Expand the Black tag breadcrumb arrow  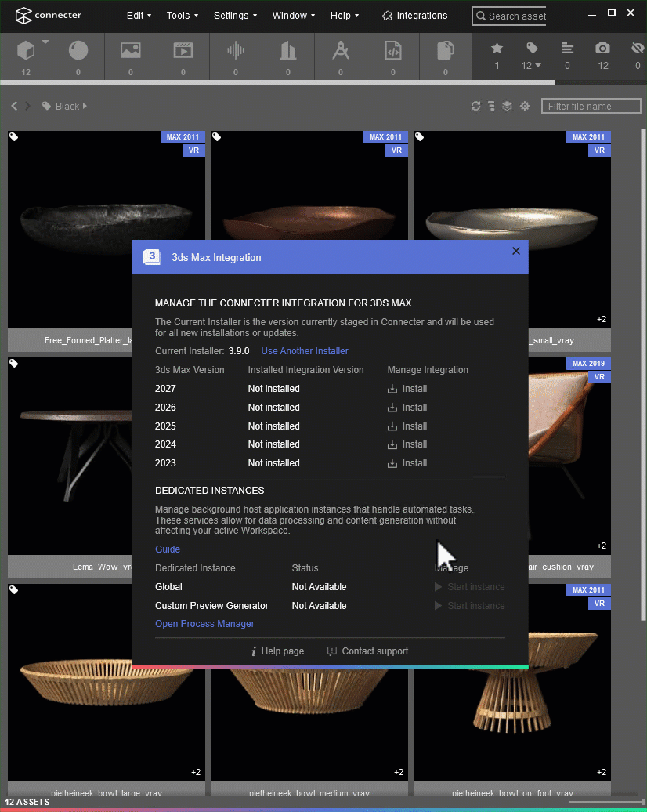85,106
